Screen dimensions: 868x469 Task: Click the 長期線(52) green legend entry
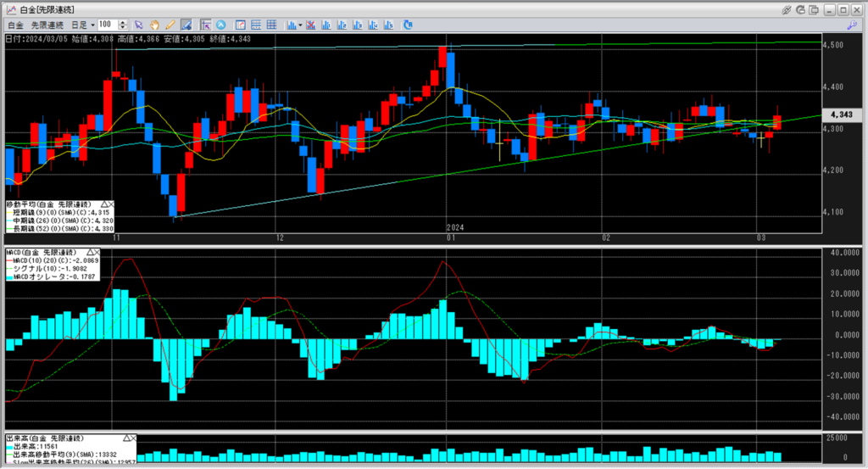point(60,229)
